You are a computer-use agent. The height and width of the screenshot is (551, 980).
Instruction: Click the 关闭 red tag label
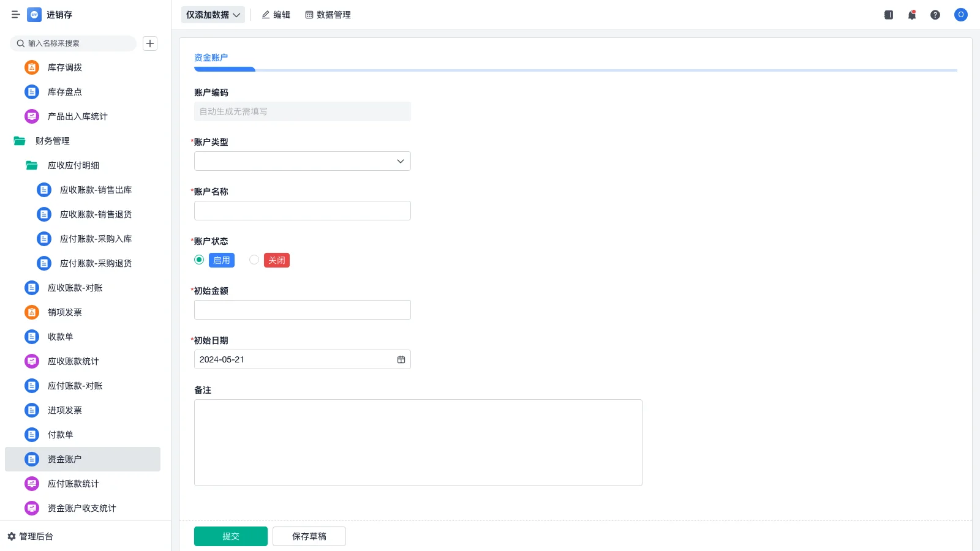point(277,260)
